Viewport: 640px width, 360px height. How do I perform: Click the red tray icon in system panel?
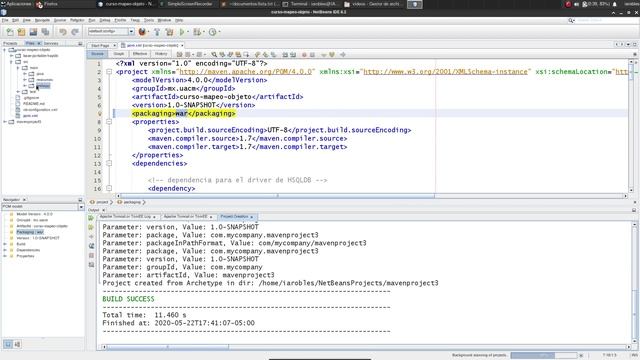coord(568,4)
